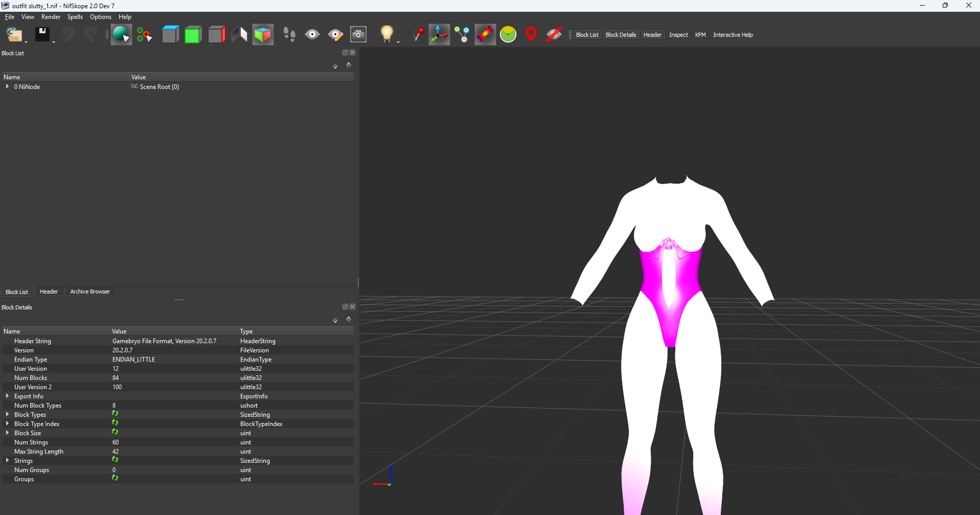This screenshot has height=515, width=980.
Task: Toggle show markers red location pin
Action: pos(531,35)
